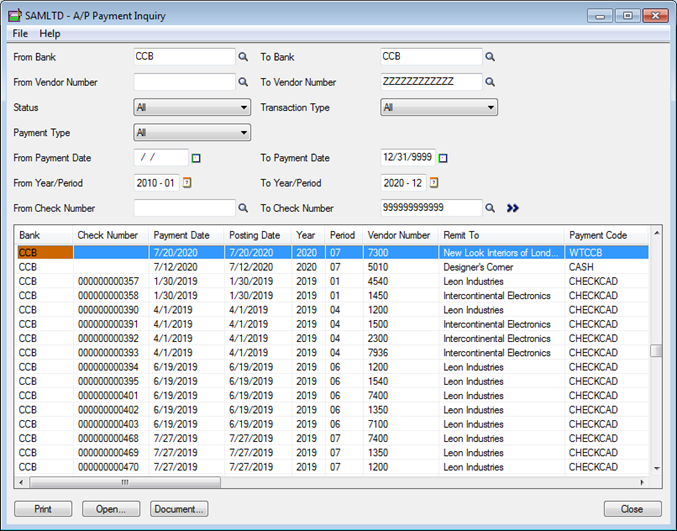Click the Close button at bottom
The width and height of the screenshot is (677, 531).
point(633,509)
